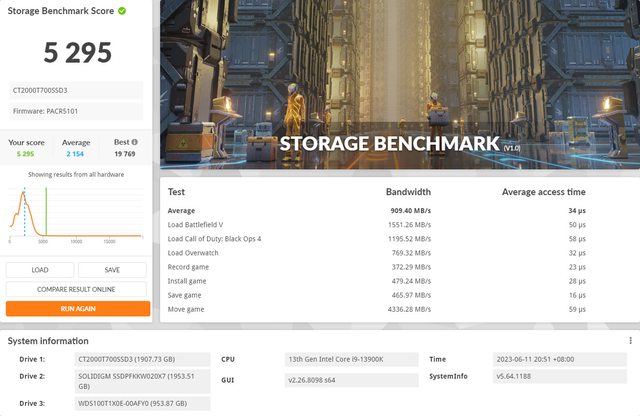
Task: Click the info icon beside Best
Action: click(135, 142)
